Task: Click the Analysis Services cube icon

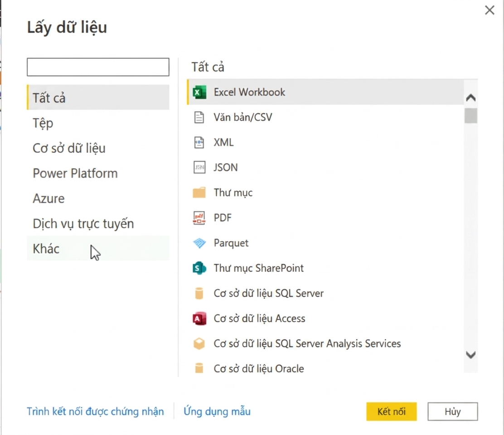Action: point(199,343)
